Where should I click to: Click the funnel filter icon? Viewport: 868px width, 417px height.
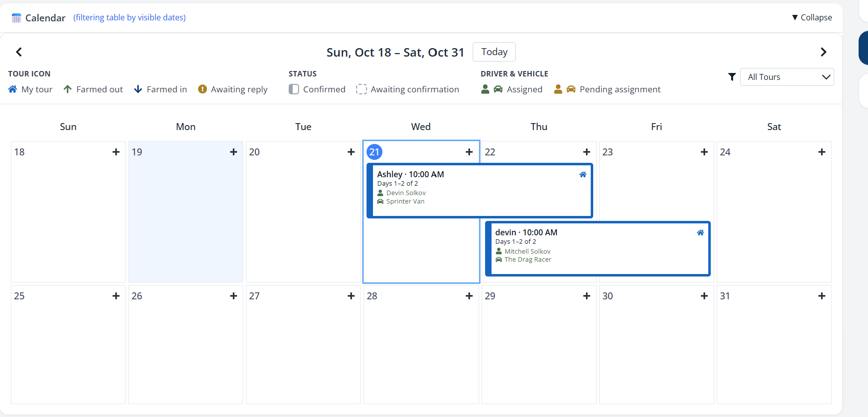(732, 77)
